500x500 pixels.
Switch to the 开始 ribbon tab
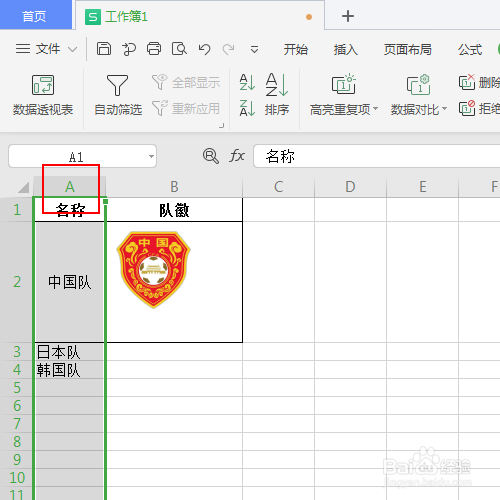click(296, 49)
